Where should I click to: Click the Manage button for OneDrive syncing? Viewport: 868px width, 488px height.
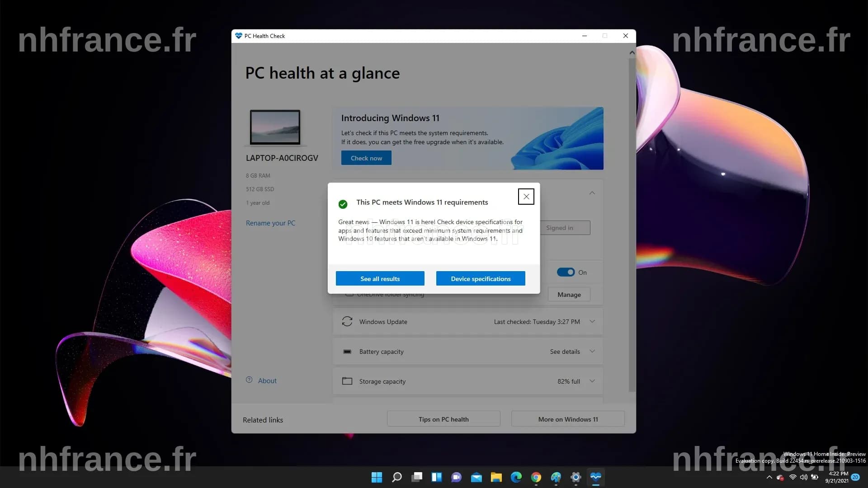569,295
